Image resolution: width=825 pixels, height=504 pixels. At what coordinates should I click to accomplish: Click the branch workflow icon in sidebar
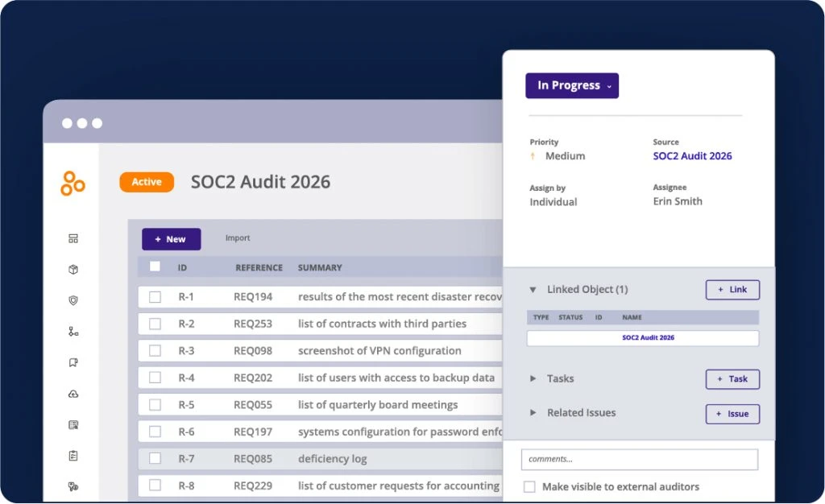click(73, 332)
